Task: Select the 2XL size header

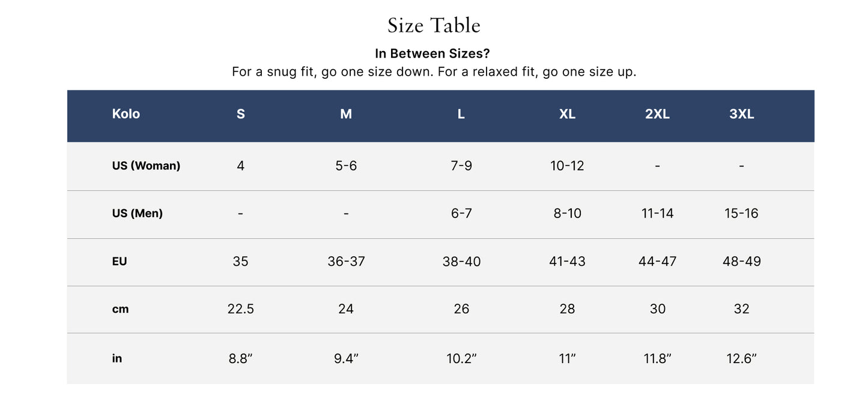Action: 657,114
